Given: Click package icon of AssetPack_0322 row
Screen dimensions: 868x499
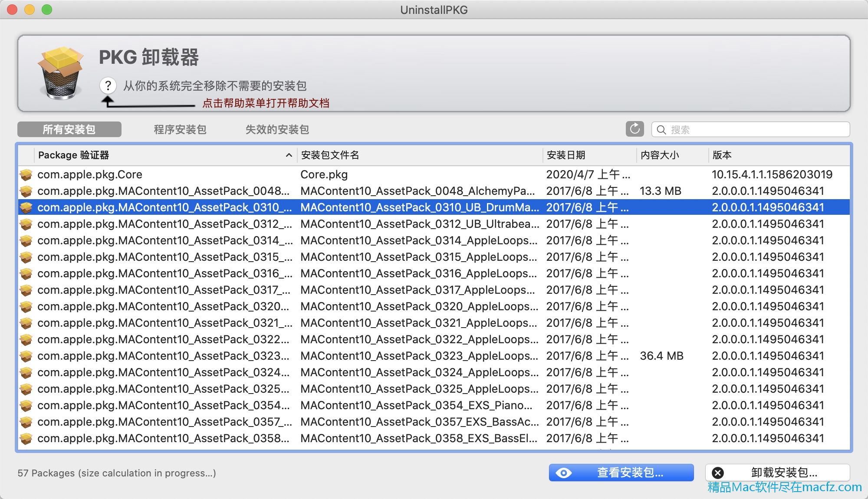Looking at the screenshot, I should [x=26, y=339].
